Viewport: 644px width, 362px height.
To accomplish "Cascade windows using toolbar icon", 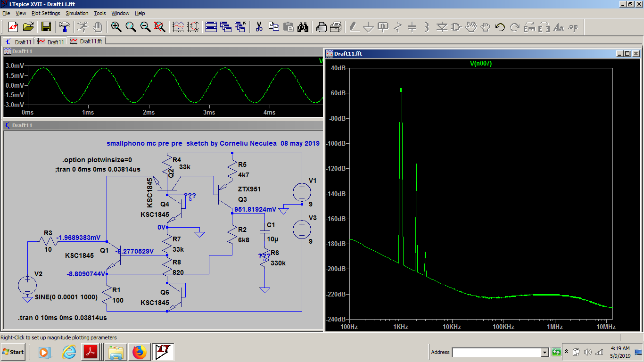I will [225, 27].
